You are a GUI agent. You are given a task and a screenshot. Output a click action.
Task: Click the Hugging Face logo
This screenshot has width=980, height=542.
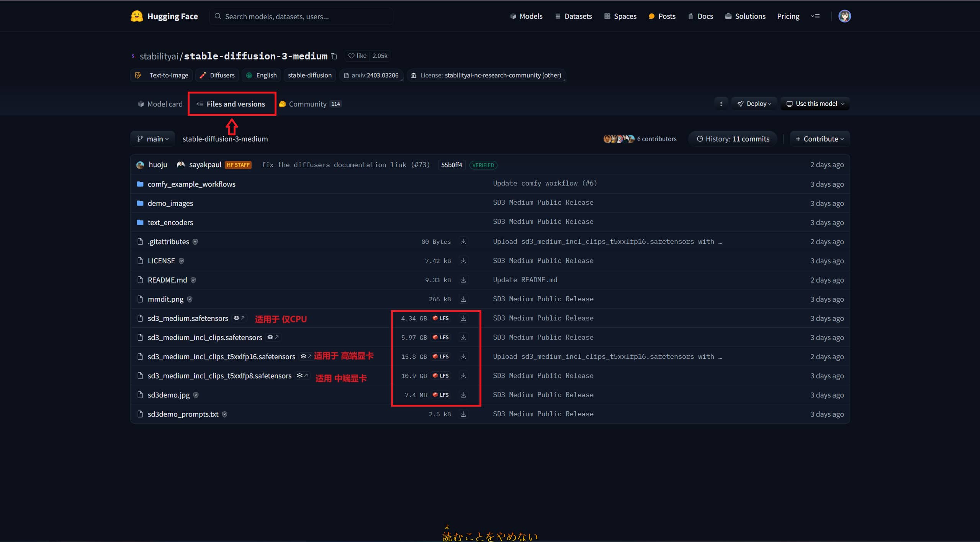(x=164, y=16)
